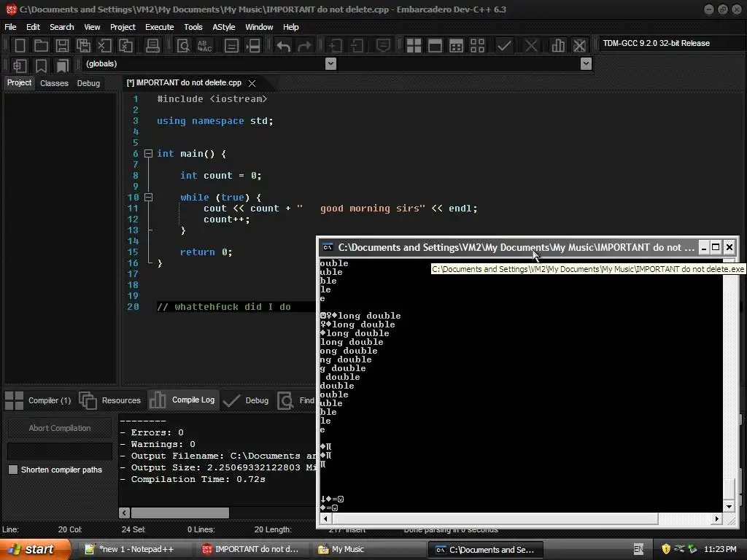This screenshot has width=747, height=560.
Task: Click the compile log horizontal scrollbar thumb
Action: 180,513
